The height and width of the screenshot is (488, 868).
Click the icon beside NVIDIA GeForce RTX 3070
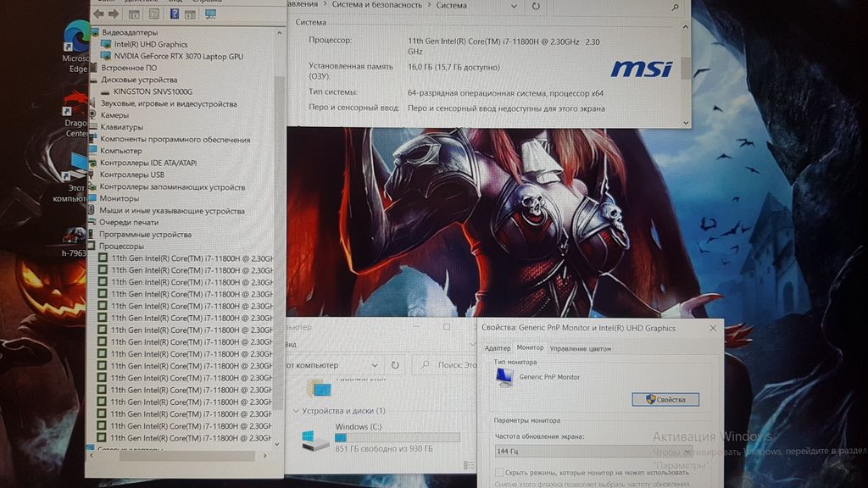106,56
